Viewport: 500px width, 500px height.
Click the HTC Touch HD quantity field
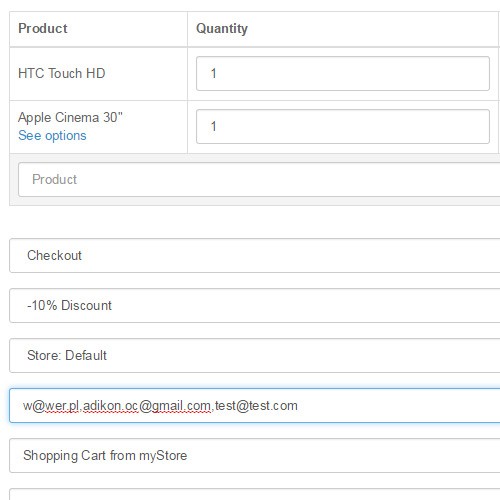[343, 73]
